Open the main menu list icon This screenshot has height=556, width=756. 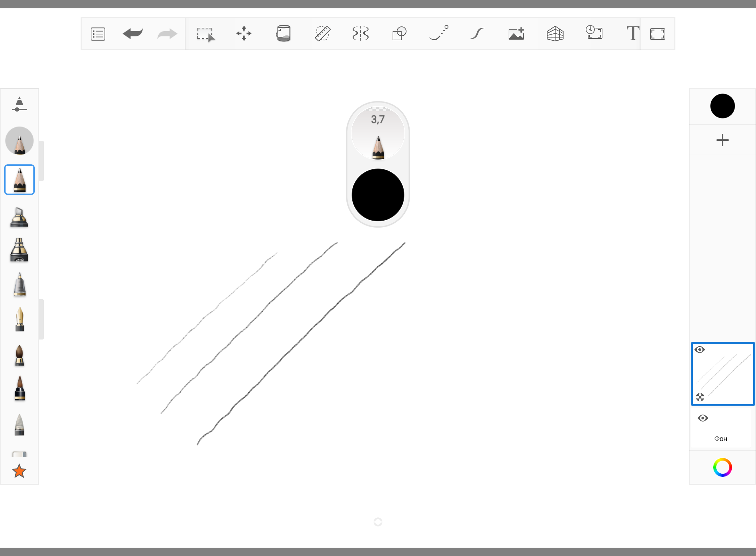(x=98, y=34)
